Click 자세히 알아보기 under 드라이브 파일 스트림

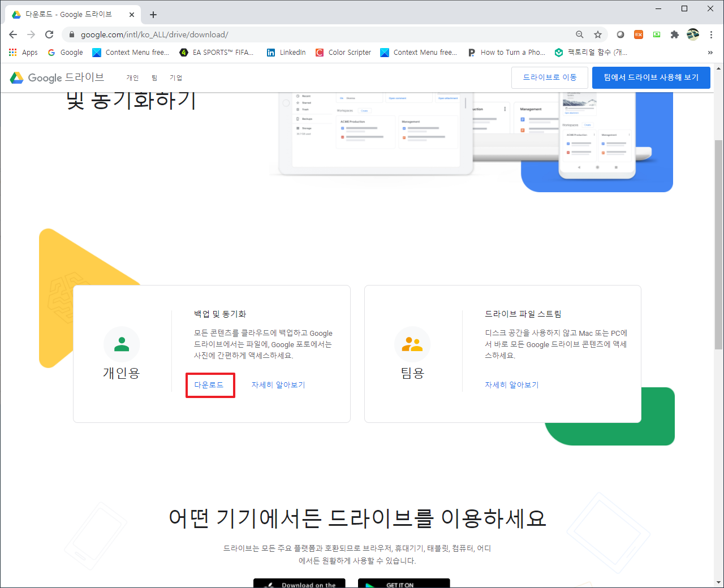[512, 385]
